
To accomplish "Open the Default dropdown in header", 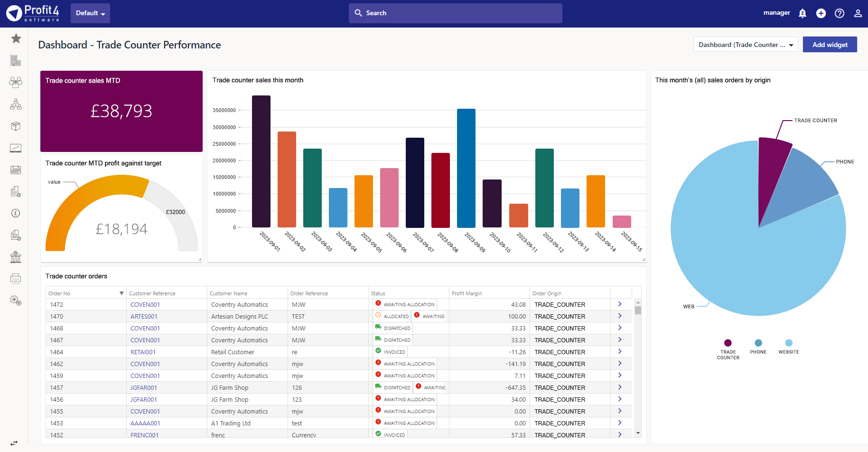I will pos(90,13).
